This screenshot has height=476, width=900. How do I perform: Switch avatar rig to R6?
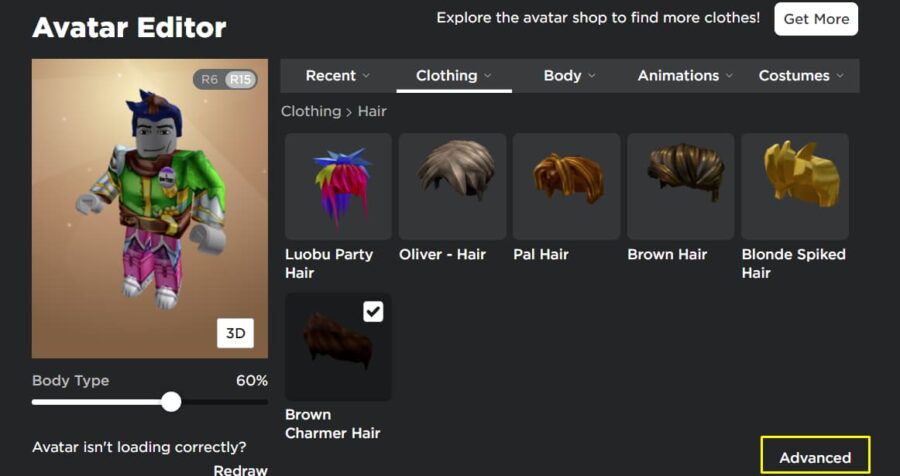click(x=210, y=79)
